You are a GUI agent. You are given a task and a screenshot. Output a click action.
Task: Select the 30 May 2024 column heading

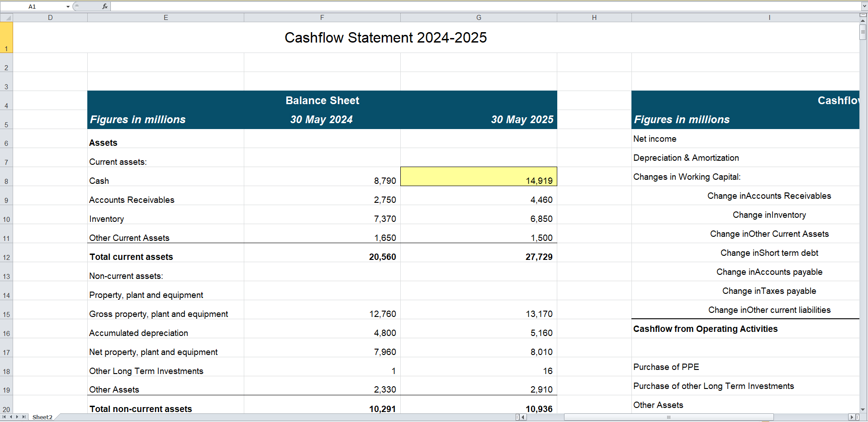pyautogui.click(x=322, y=120)
